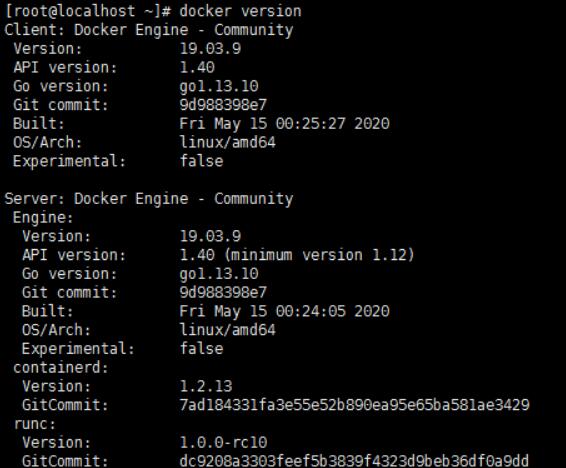The width and height of the screenshot is (566, 468).
Task: Click the client Git commit 9d988398e7
Action: tap(223, 105)
